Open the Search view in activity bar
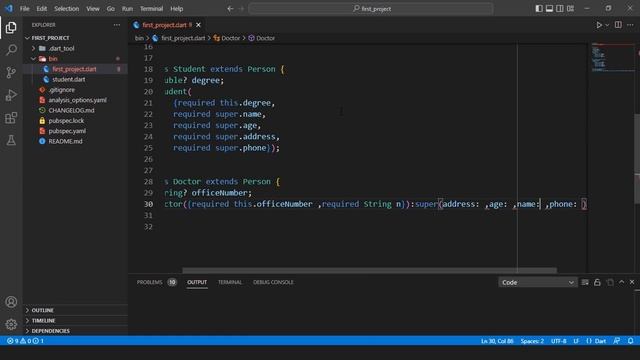The image size is (640, 360). (x=11, y=50)
